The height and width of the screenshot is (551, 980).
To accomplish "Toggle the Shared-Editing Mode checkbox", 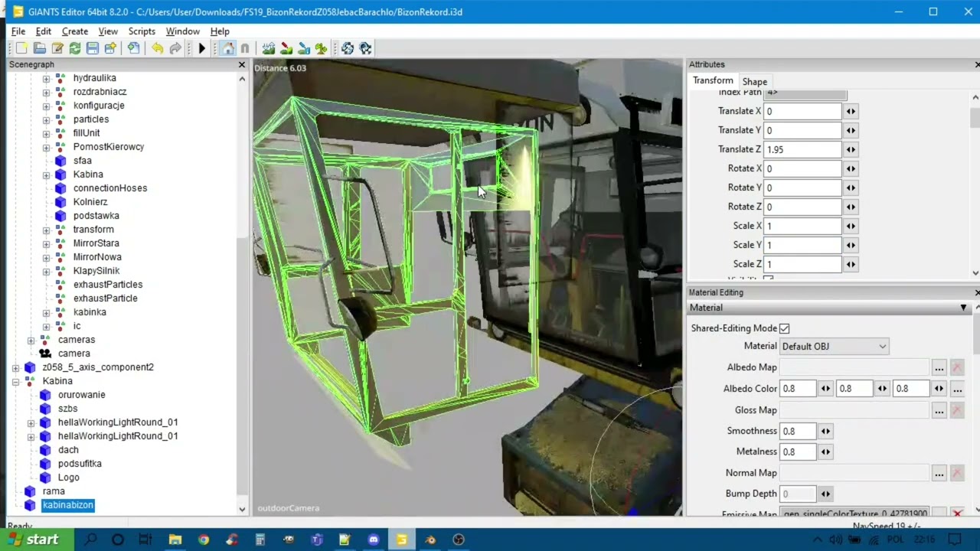I will [x=784, y=328].
